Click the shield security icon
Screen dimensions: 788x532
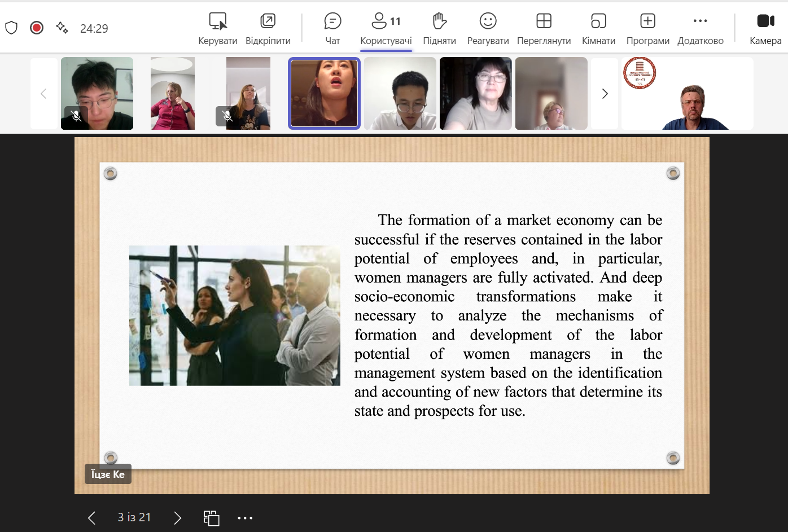[11, 28]
